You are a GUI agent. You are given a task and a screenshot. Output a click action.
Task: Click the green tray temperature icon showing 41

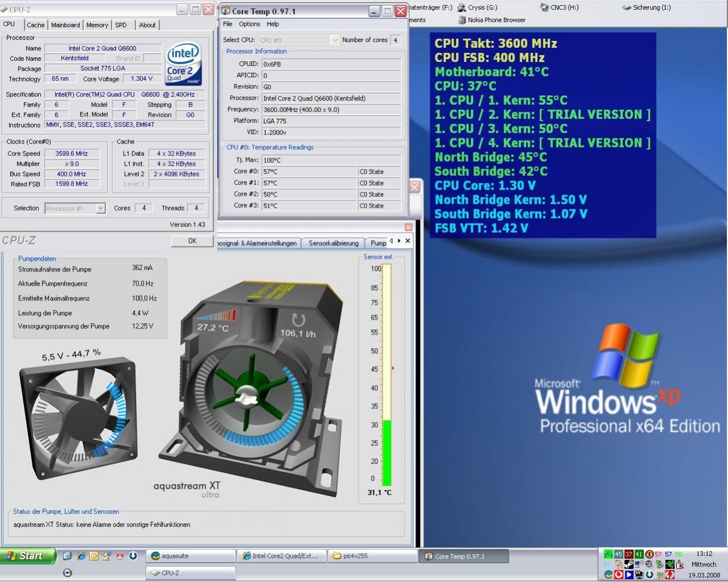[x=639, y=554]
